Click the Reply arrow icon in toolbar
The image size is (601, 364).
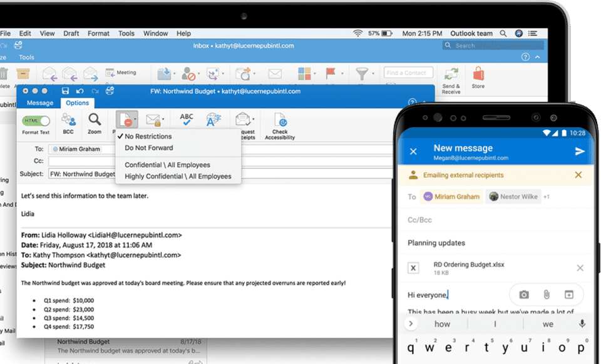point(49,74)
